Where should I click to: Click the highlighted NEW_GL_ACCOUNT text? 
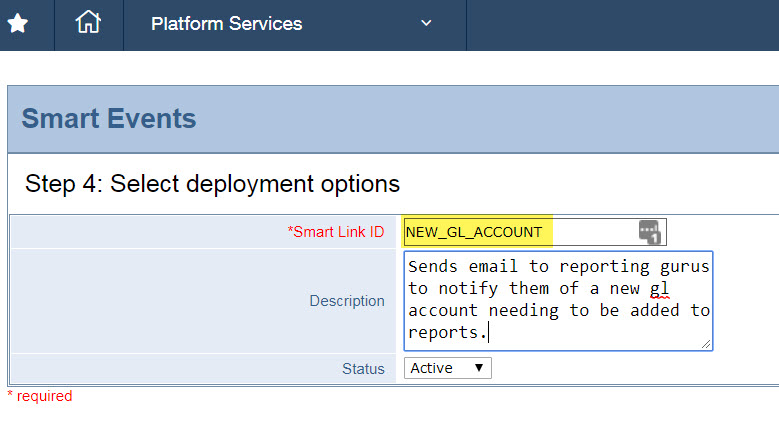click(x=474, y=232)
